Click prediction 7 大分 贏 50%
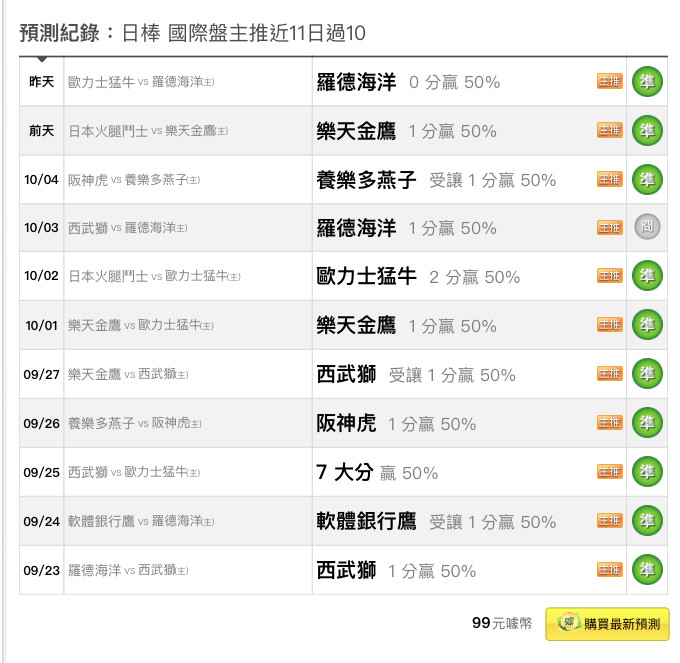The width and height of the screenshot is (680, 663). point(377,473)
